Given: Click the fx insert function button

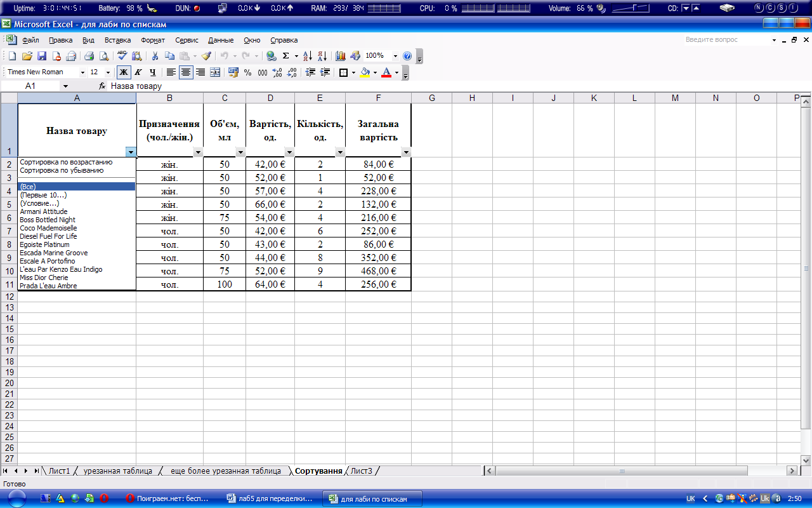Looking at the screenshot, I should click(102, 86).
